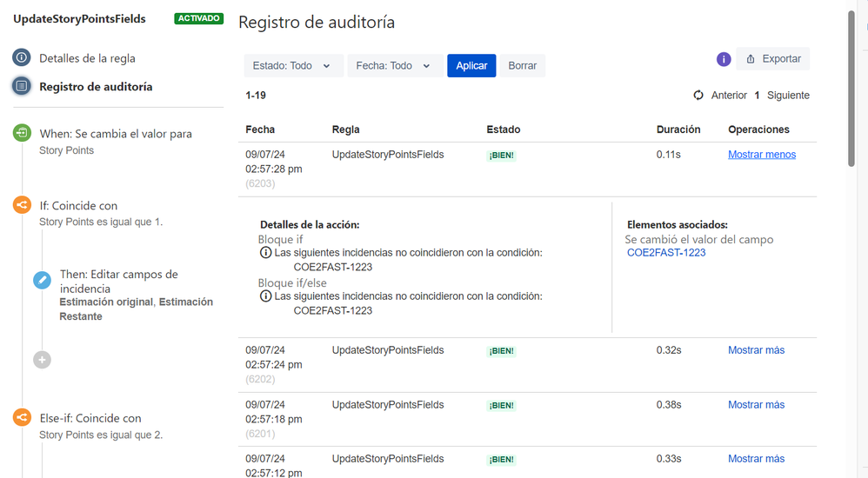Click the page number 1 in pagination
Viewport: 868px width, 478px height.
pos(757,95)
